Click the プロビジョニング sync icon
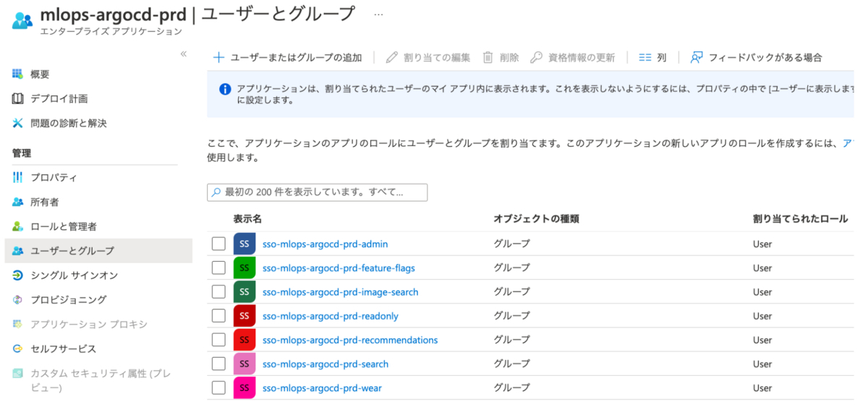Image resolution: width=868 pixels, height=407 pixels. 18,300
